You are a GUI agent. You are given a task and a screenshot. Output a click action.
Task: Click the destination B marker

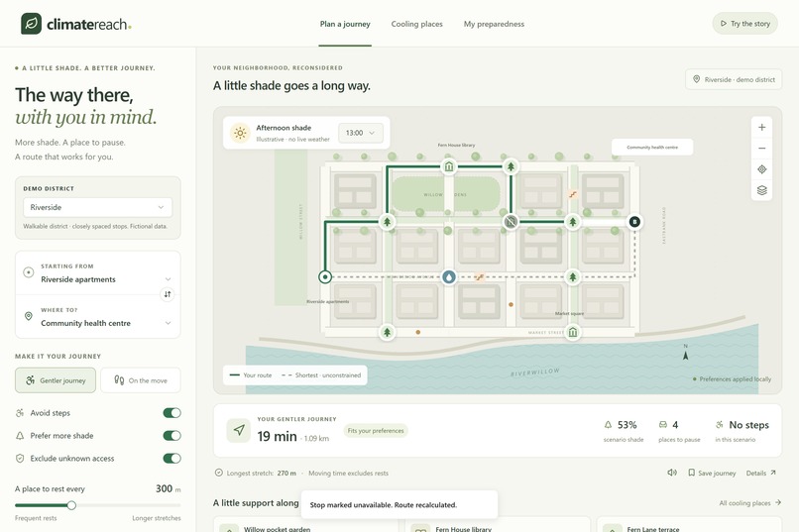tap(634, 222)
